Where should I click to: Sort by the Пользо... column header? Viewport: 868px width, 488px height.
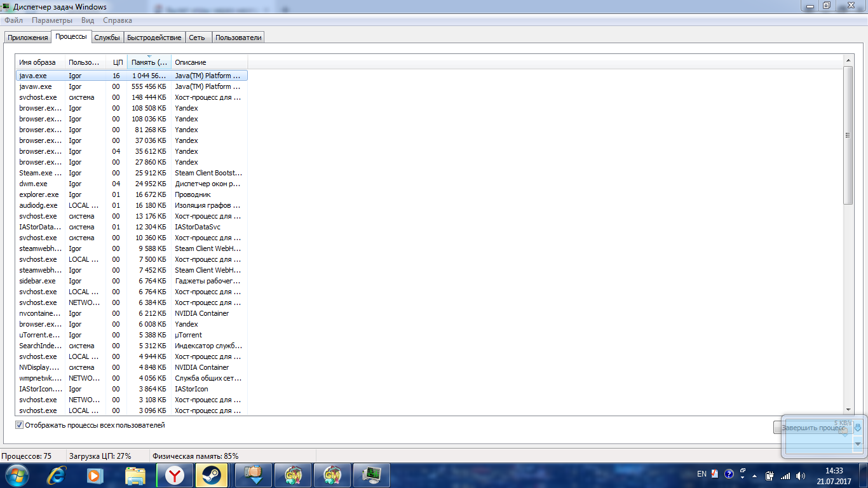(x=85, y=62)
